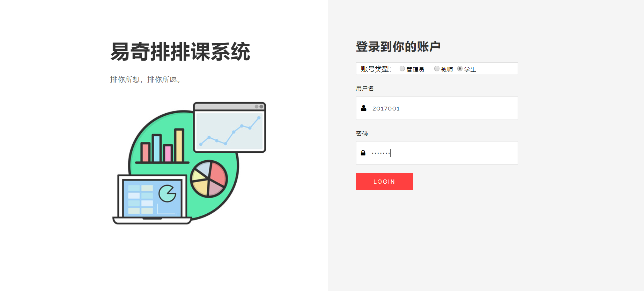Click the user silhouette icon in username field
This screenshot has height=291, width=644.
[x=363, y=108]
